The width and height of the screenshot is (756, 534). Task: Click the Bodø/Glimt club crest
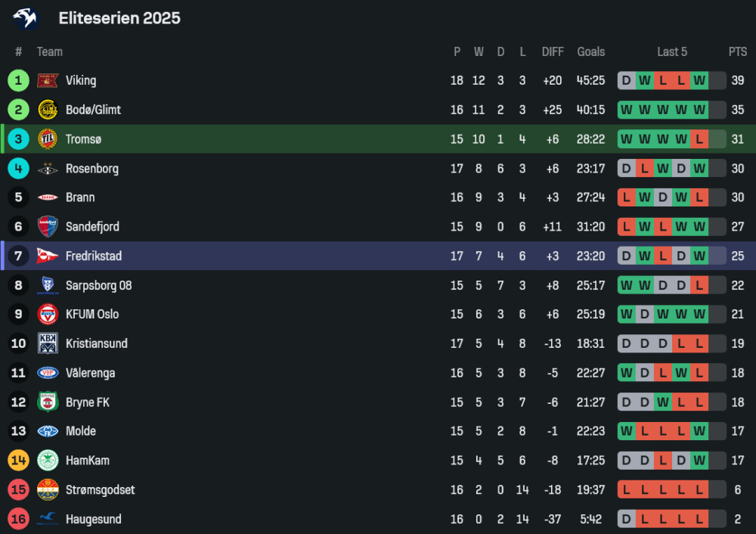point(48,110)
